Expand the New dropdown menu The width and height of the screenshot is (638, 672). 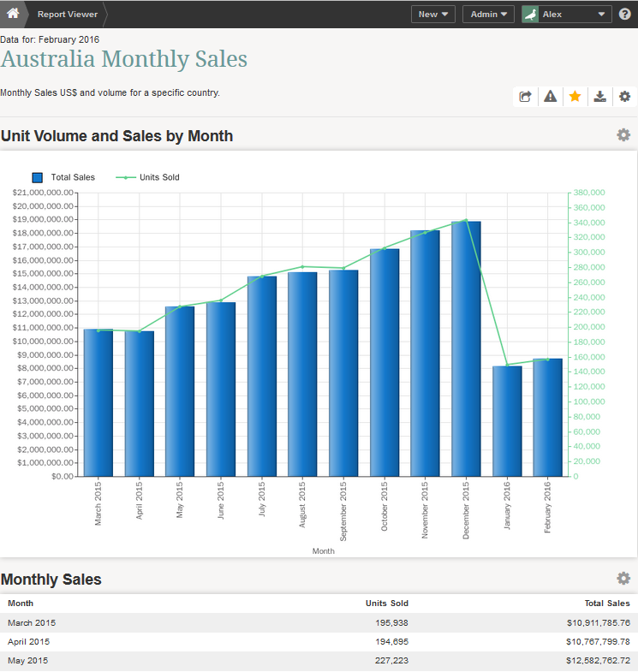click(x=433, y=15)
